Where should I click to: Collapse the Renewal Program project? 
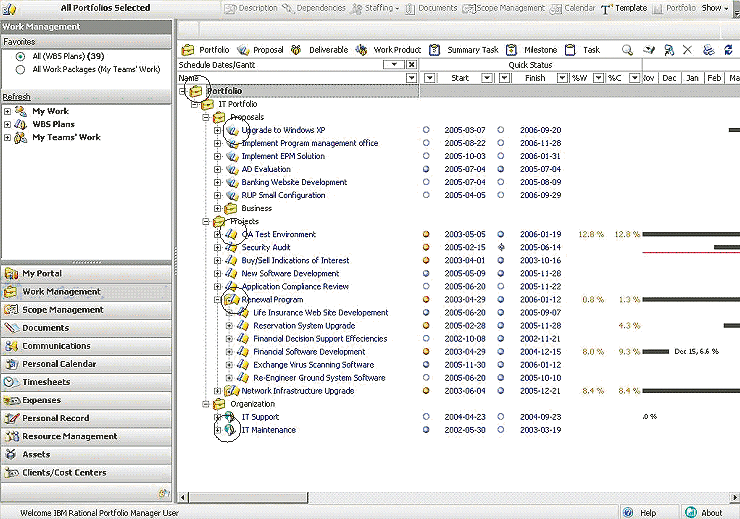pos(218,300)
